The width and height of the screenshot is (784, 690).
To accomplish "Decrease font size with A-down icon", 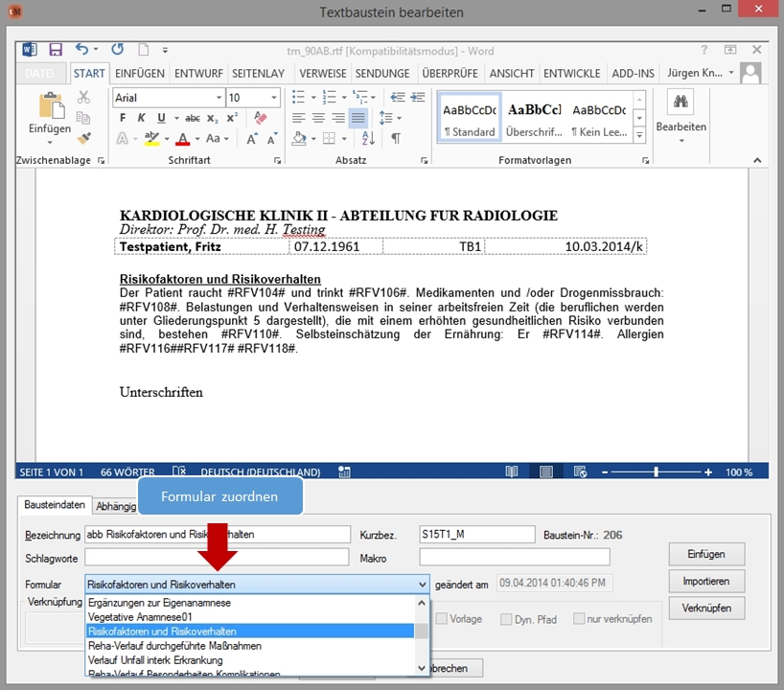I will pos(272,139).
